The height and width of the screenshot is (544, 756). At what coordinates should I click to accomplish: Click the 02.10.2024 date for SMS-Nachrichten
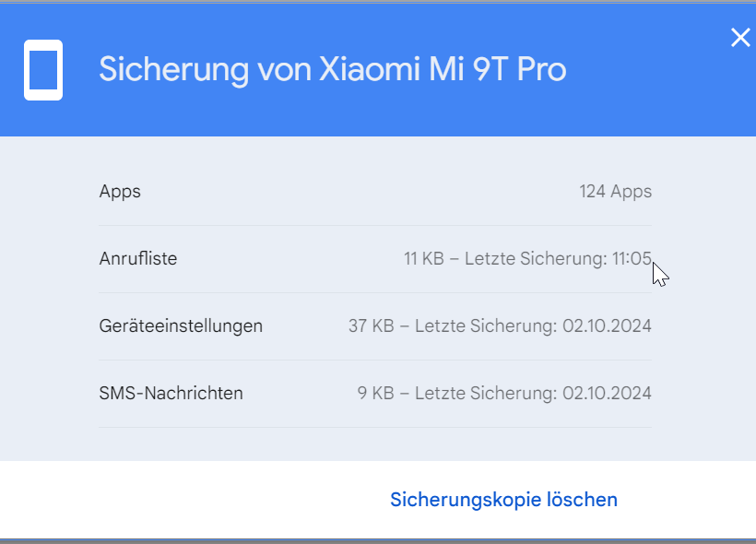[607, 394]
